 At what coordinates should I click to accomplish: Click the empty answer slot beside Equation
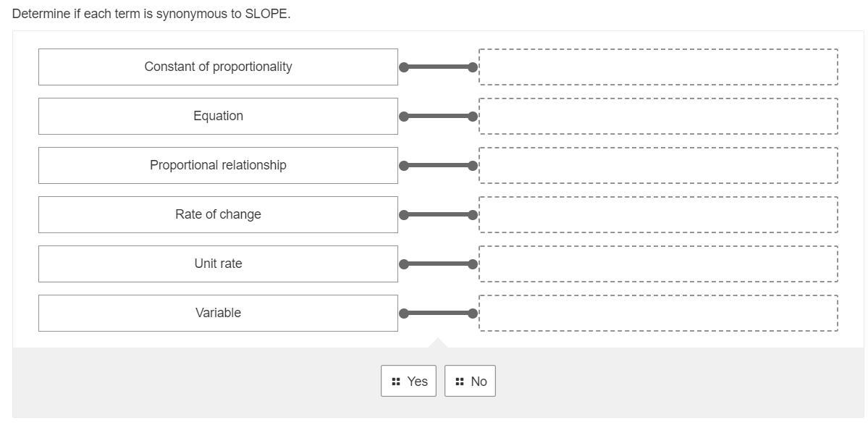pos(658,116)
